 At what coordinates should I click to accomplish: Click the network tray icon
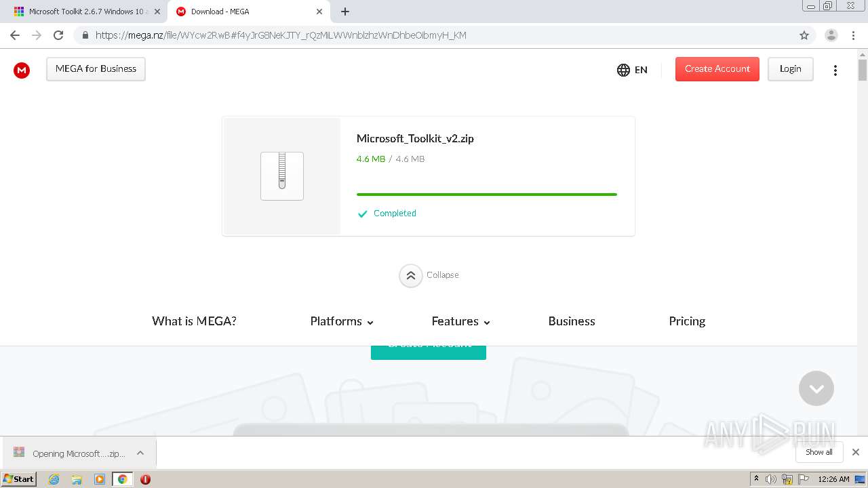pos(787,479)
